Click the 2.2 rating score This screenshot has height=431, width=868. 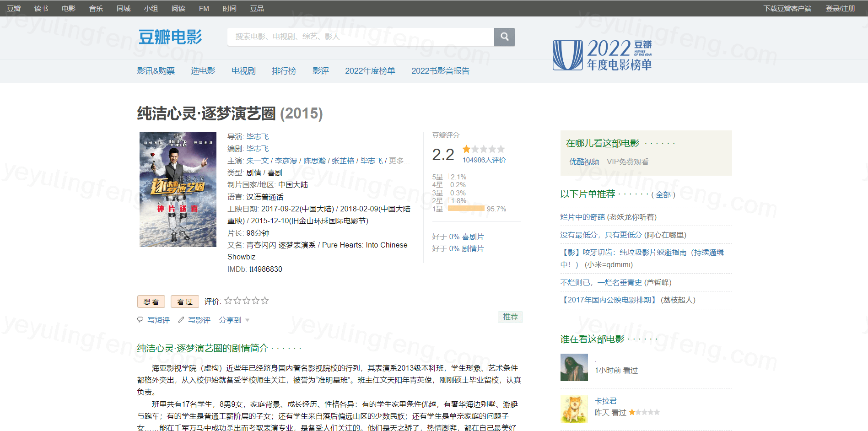point(443,155)
